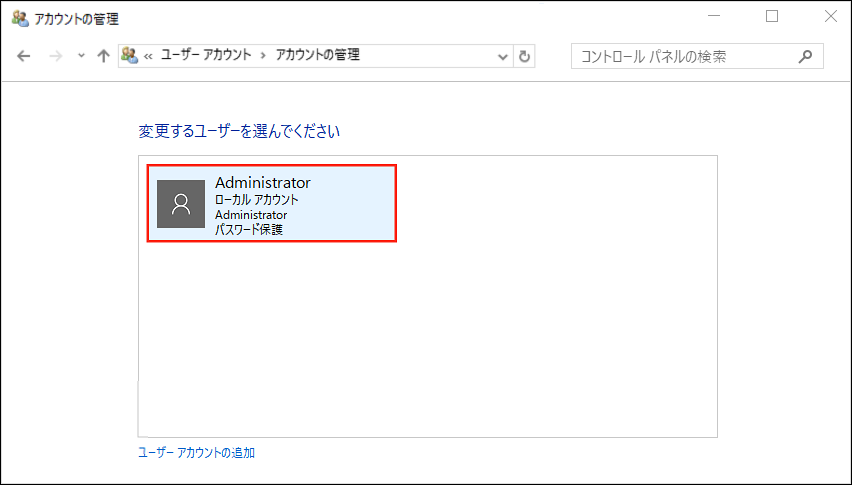The width and height of the screenshot is (852, 485).
Task: Expand the « chevron in address bar
Action: 149,56
